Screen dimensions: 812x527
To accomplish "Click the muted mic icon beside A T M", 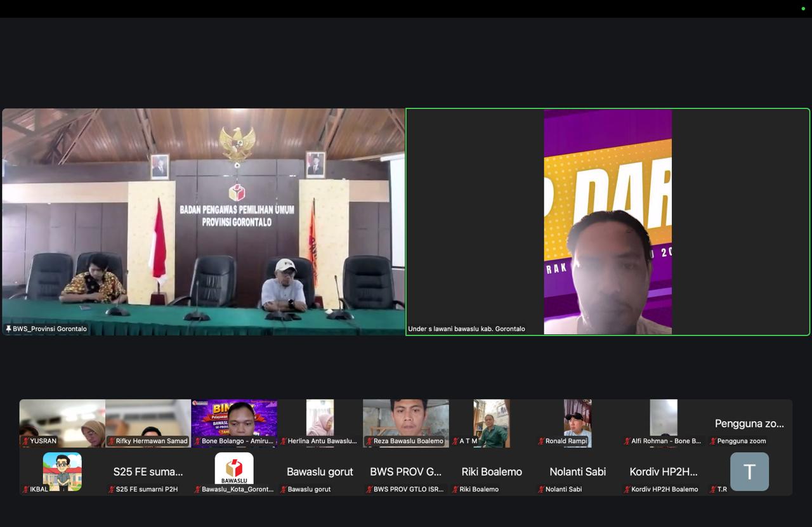I will pos(455,441).
